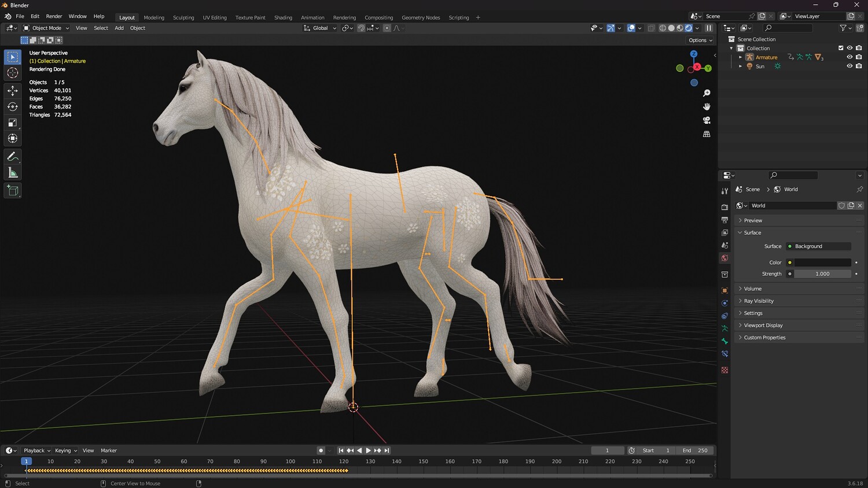Viewport: 868px width, 488px height.
Task: Select the Scale tool
Action: tap(13, 123)
